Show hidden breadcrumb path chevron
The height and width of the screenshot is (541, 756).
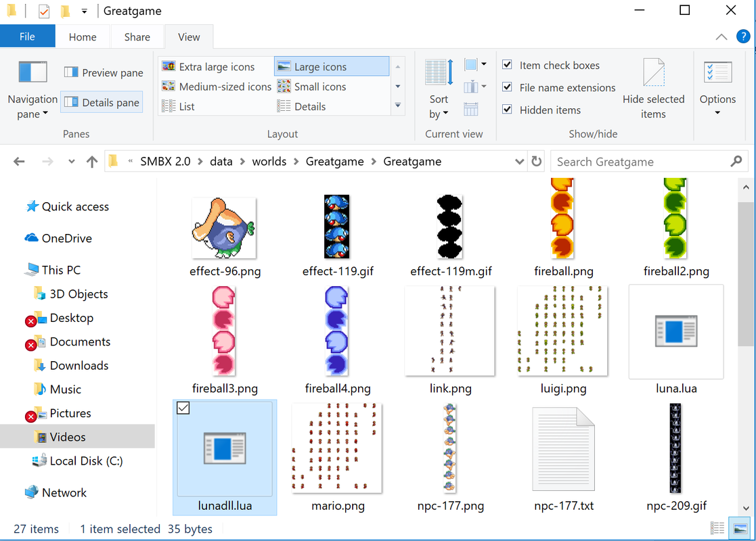click(x=130, y=162)
